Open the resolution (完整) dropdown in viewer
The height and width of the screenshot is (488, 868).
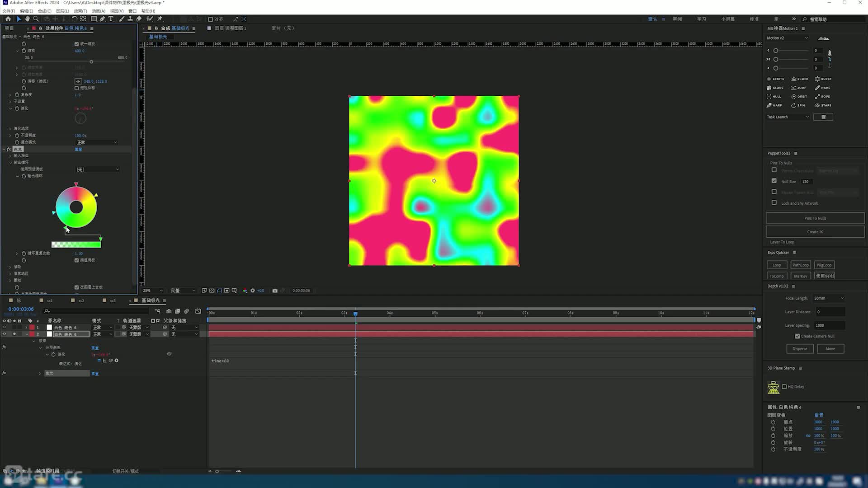point(183,291)
